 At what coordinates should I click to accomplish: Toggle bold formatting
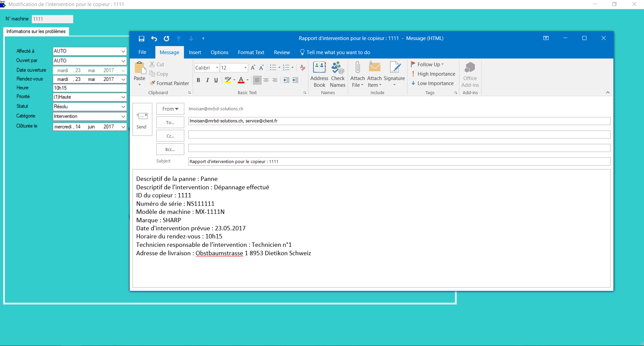[x=198, y=80]
